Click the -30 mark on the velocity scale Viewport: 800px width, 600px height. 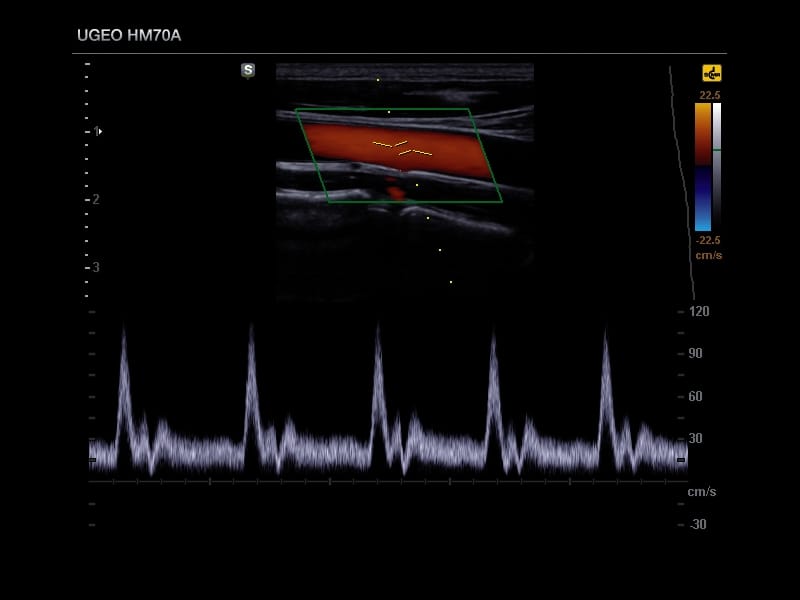click(x=697, y=524)
